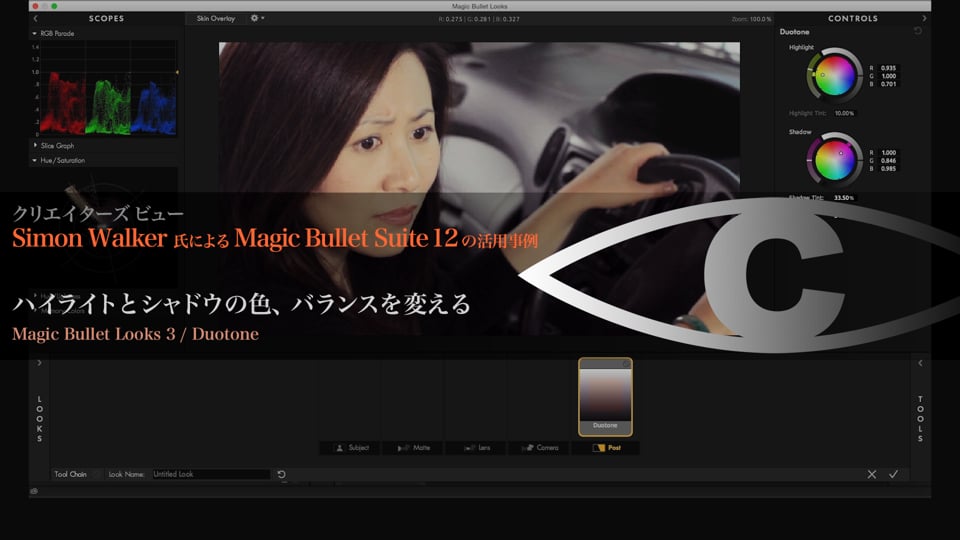Switch to the Post tab
This screenshot has width=960, height=540.
pyautogui.click(x=606, y=448)
